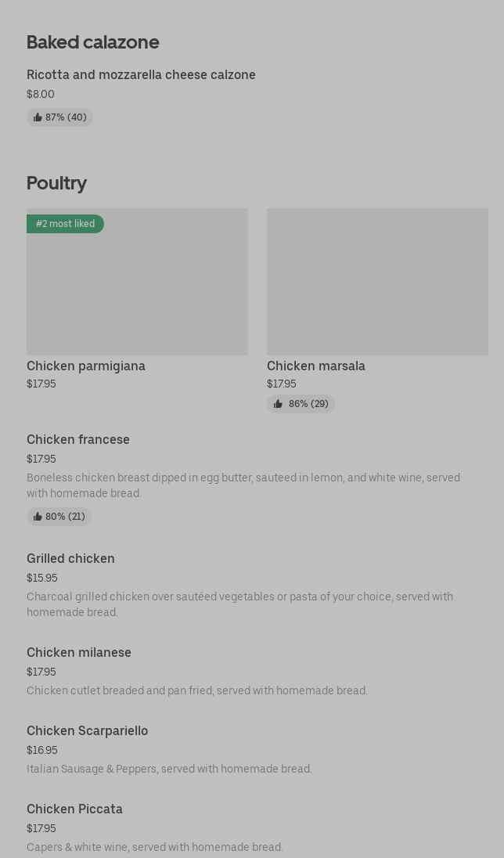Viewport: 504px width, 858px height.
Task: Click the Chicken parmigiana item name
Action: point(86,366)
